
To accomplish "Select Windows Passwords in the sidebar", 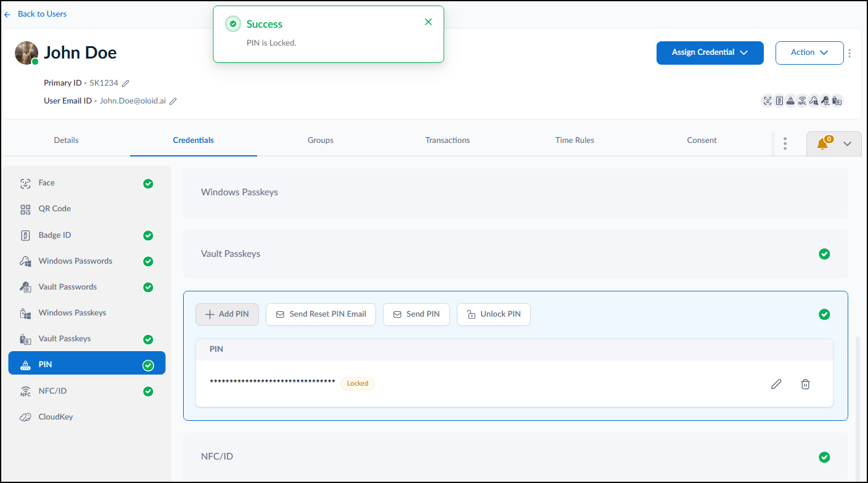I will (x=87, y=261).
